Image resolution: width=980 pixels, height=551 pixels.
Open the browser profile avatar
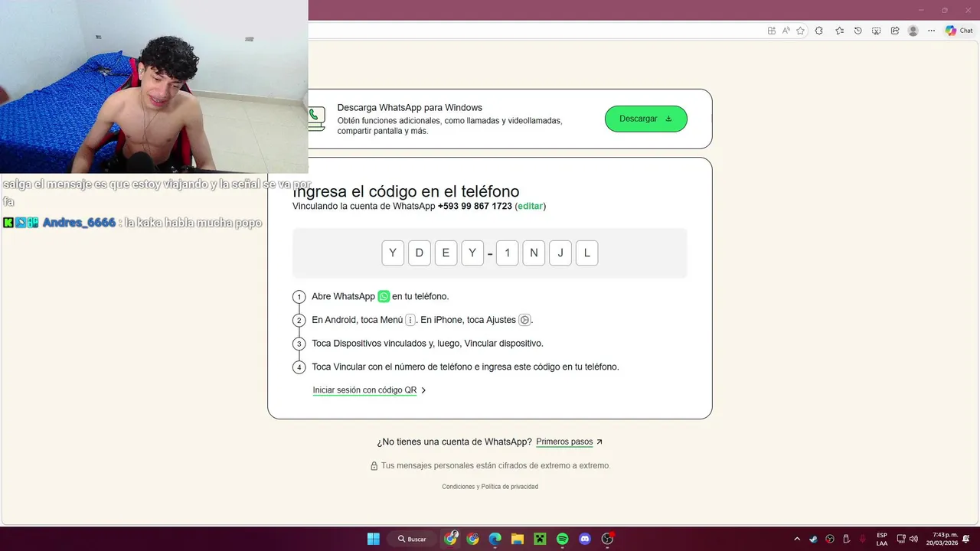point(913,31)
